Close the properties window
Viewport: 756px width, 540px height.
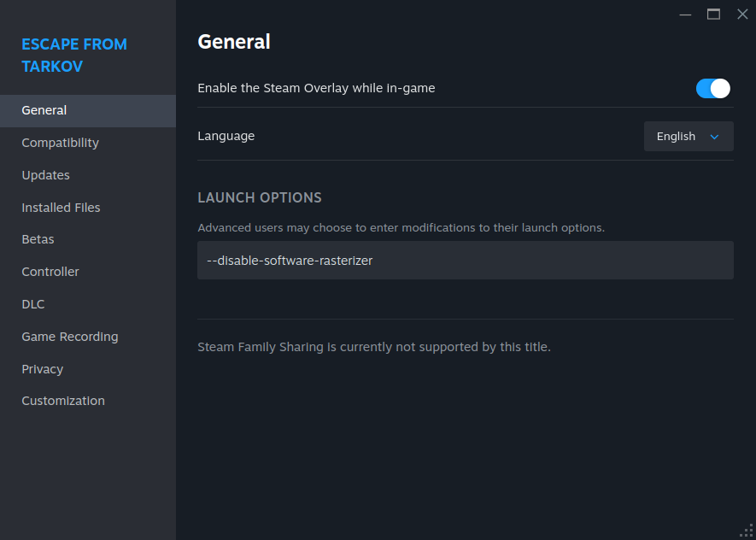(741, 14)
